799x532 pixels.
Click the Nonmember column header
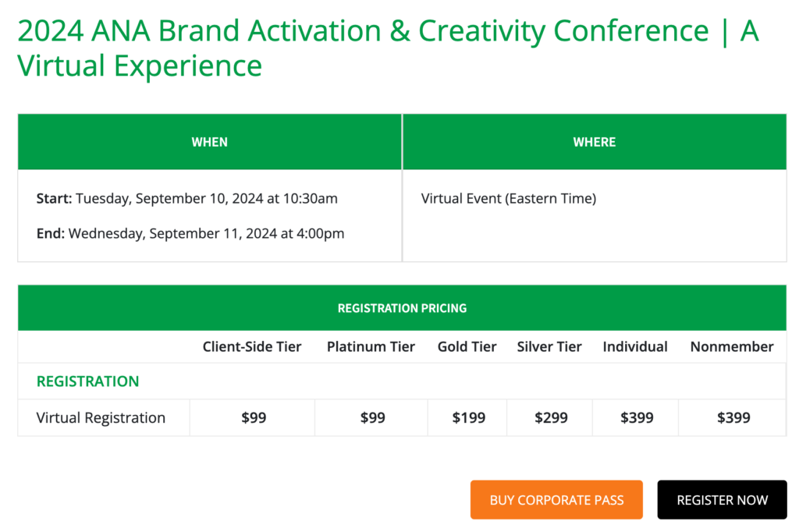(x=732, y=347)
